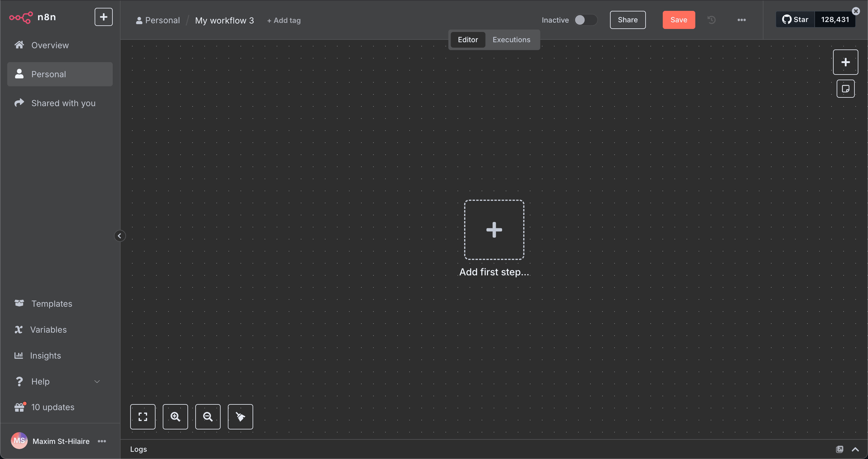The width and height of the screenshot is (868, 459).
Task: Open workflow history clock icon
Action: (x=711, y=20)
